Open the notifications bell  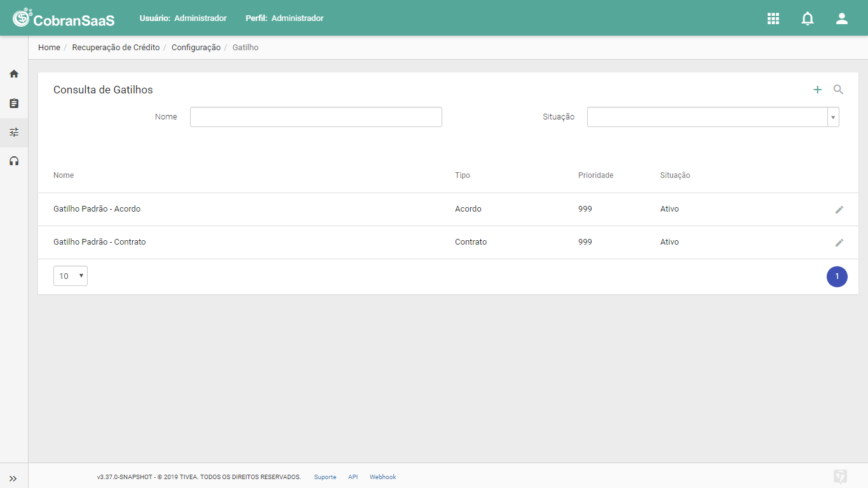point(808,18)
